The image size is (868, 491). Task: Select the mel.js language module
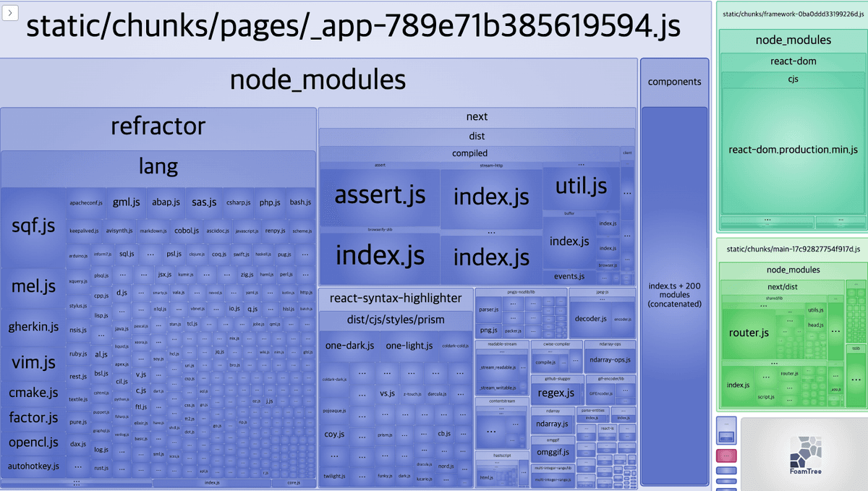(x=33, y=287)
